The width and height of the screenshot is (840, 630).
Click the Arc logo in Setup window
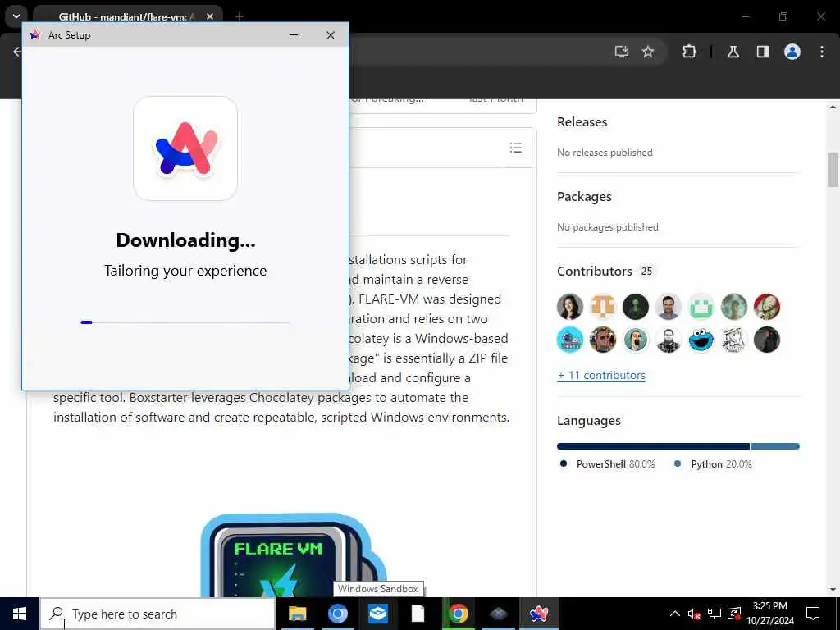tap(185, 148)
